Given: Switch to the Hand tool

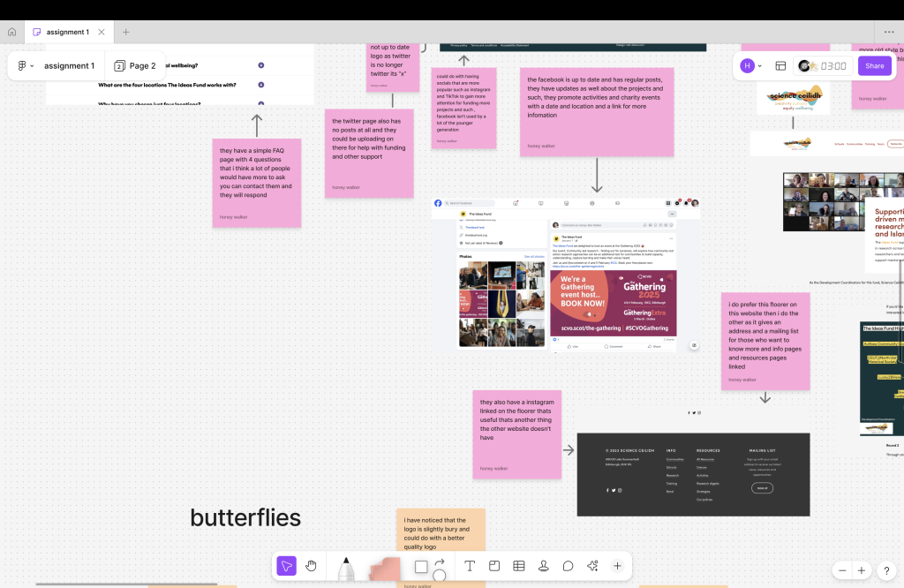Looking at the screenshot, I should (312, 566).
